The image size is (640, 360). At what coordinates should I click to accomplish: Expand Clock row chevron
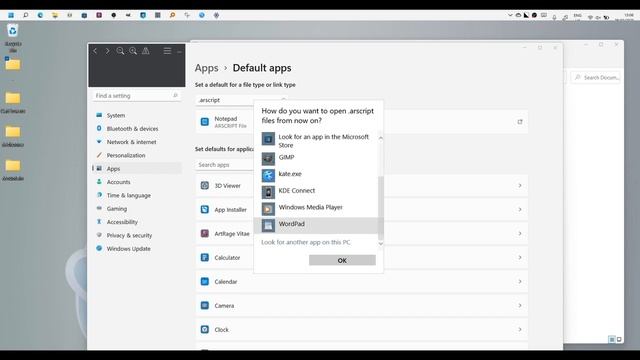click(520, 329)
